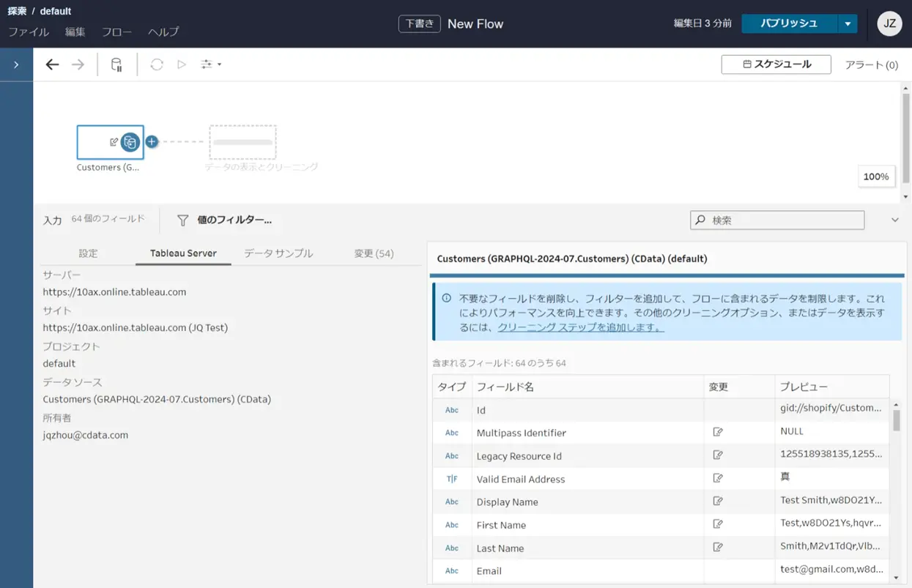This screenshot has height=588, width=912.
Task: Open the flow options settings dropdown
Action: pos(211,64)
